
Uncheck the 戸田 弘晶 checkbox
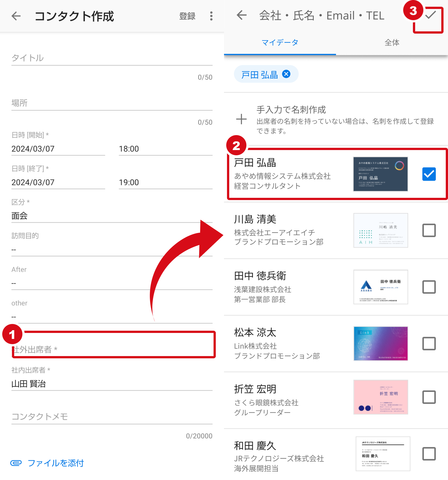(x=429, y=174)
